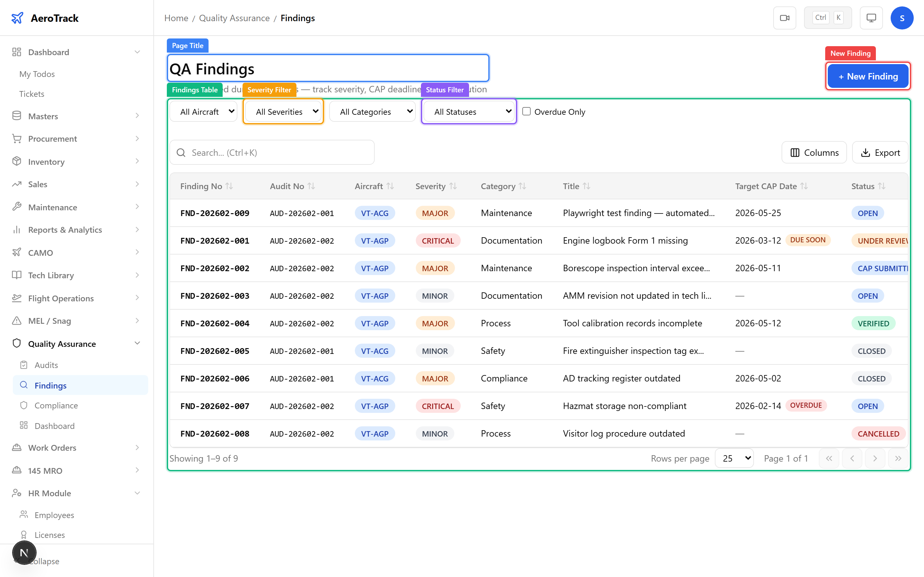924x577 pixels.
Task: Click the Export download icon
Action: tap(866, 152)
